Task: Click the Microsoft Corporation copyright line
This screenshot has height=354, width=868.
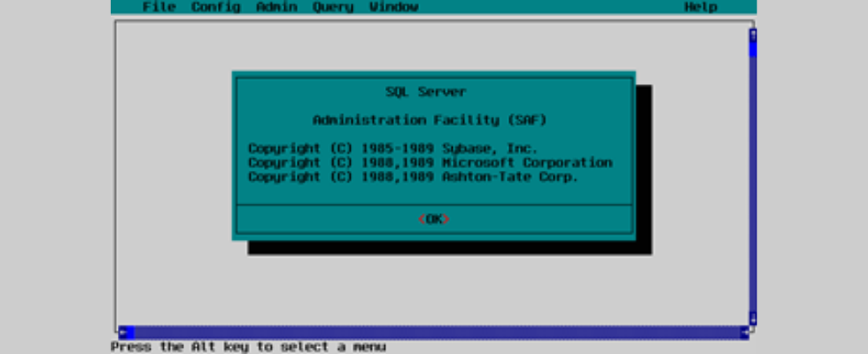Action: click(430, 163)
